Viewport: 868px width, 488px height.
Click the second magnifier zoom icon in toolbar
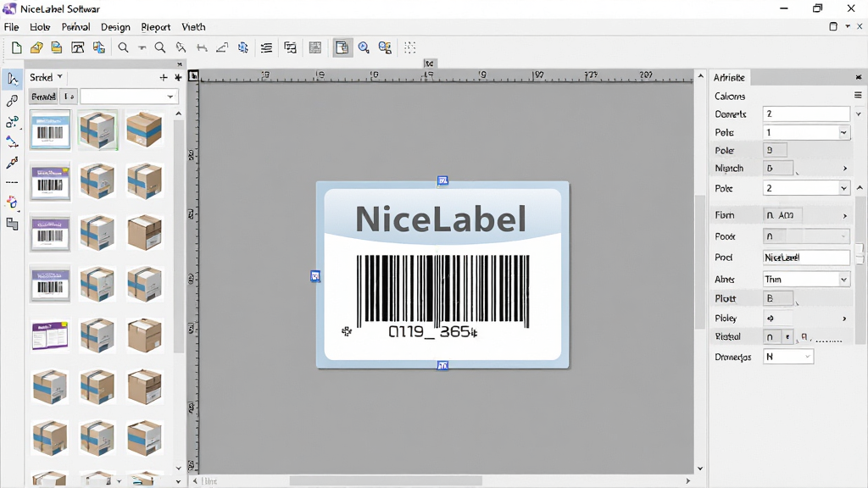[x=160, y=47]
